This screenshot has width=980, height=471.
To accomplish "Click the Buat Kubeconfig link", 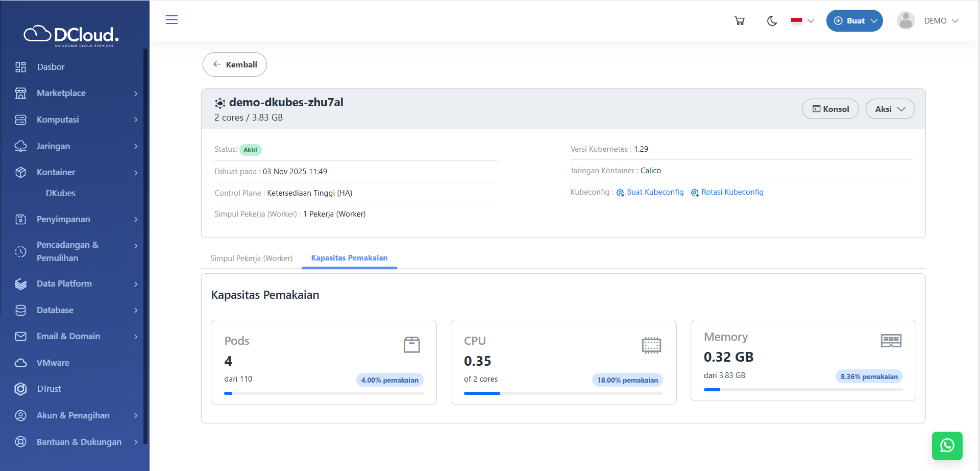I will point(654,192).
